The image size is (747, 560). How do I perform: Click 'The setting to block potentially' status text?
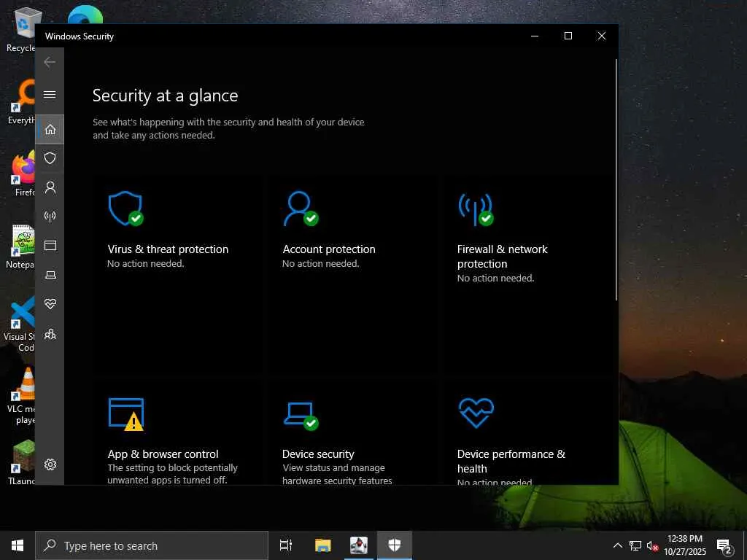point(172,467)
